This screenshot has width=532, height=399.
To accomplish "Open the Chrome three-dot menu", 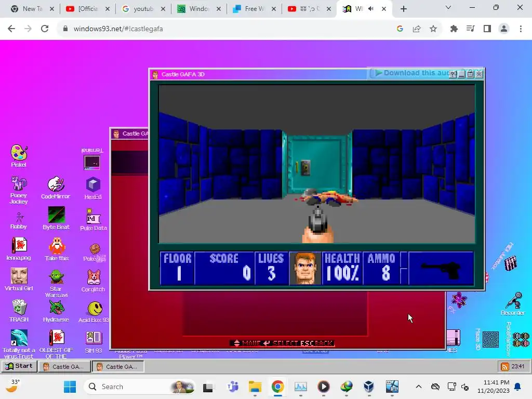I will 521,29.
